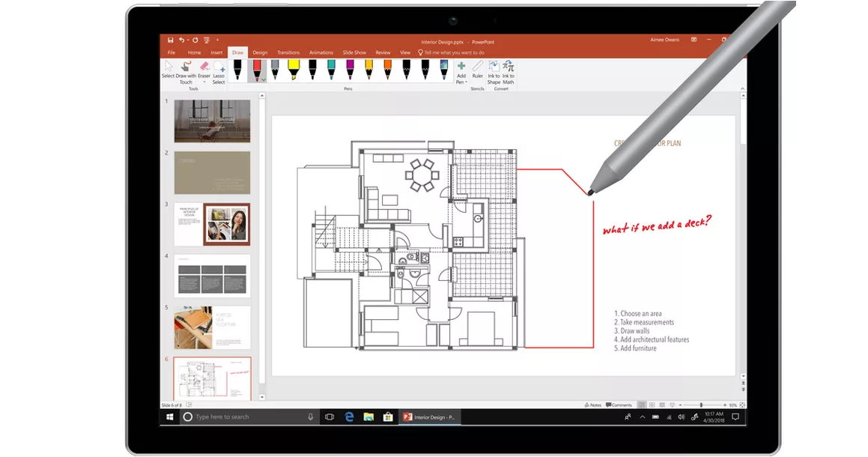Screen dimensions: 868x457
Task: Activate the Lasso Select tool
Action: coord(218,70)
